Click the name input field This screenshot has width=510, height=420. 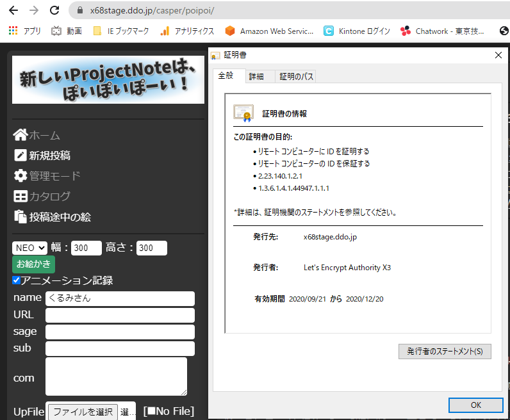point(119,298)
